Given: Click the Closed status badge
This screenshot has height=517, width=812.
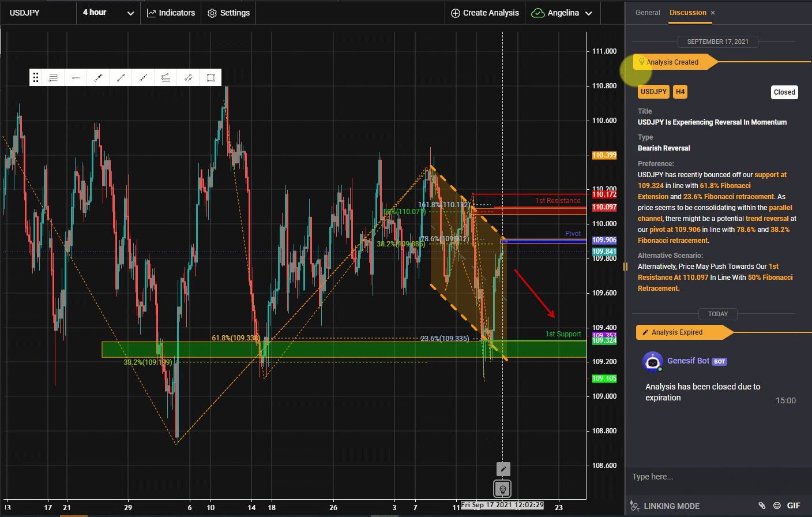Looking at the screenshot, I should pos(784,92).
